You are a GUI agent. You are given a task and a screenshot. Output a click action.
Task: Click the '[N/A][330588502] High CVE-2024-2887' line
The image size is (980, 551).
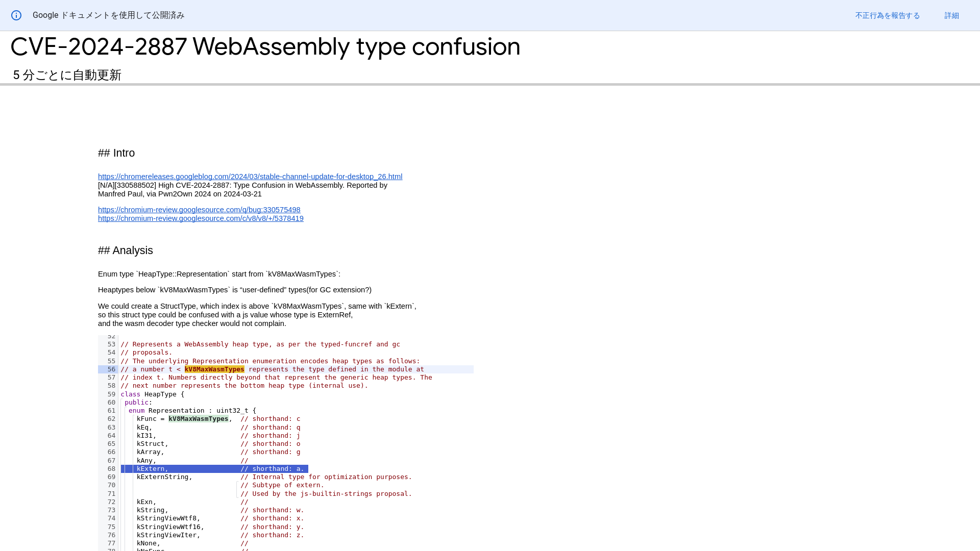(242, 185)
